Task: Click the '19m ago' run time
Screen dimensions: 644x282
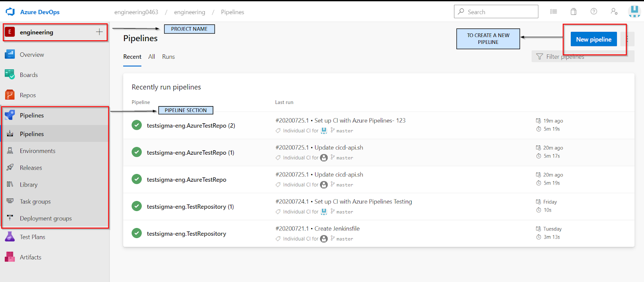Action: [x=553, y=121]
